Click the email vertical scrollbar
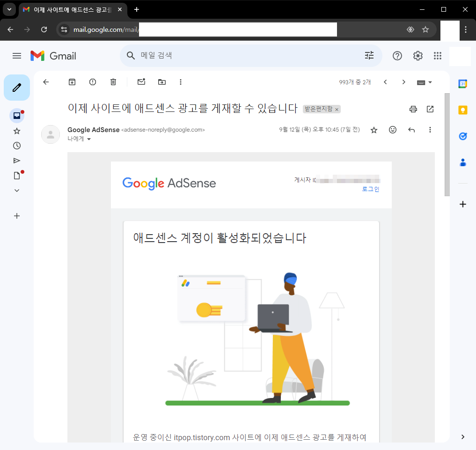This screenshot has height=450, width=476. tap(447, 145)
